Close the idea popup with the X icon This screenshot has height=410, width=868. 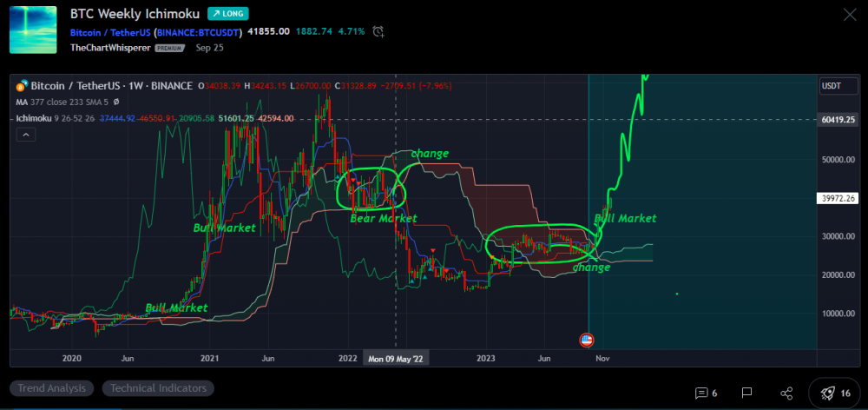tap(850, 15)
